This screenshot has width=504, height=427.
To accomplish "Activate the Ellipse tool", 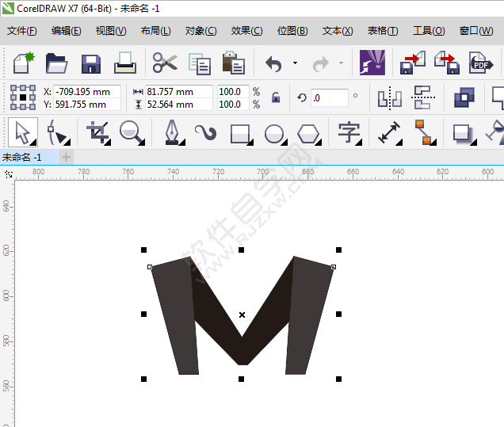I will pos(274,132).
